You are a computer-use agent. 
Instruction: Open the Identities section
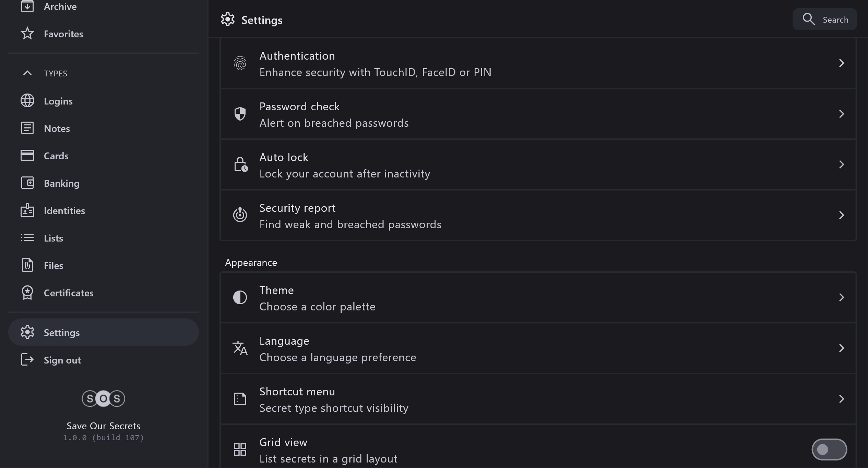tap(64, 211)
